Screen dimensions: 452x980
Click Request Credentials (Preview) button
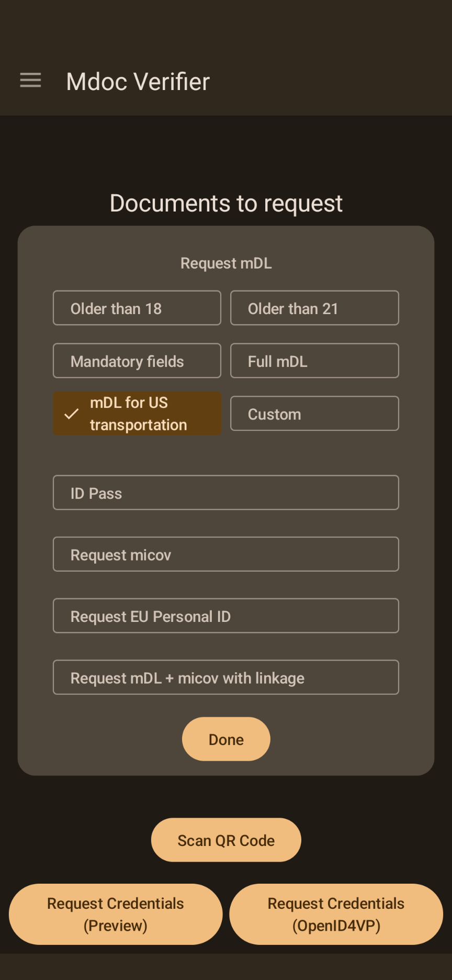point(116,914)
